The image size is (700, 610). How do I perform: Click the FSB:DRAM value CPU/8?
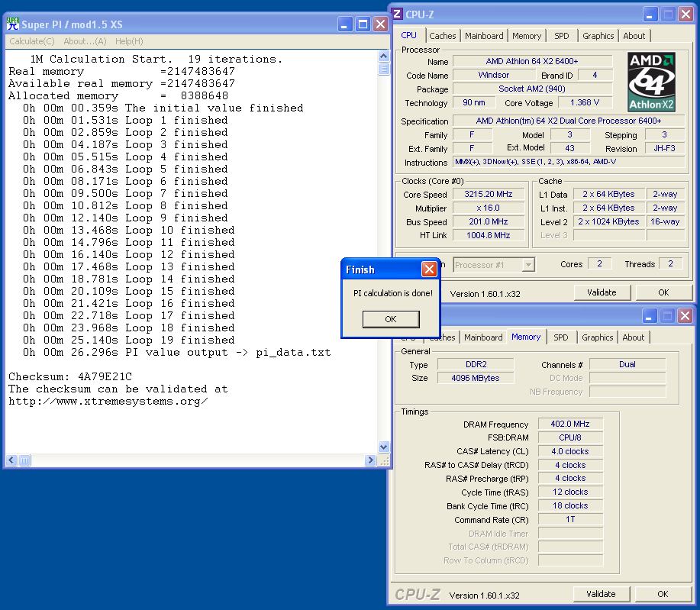pyautogui.click(x=570, y=437)
